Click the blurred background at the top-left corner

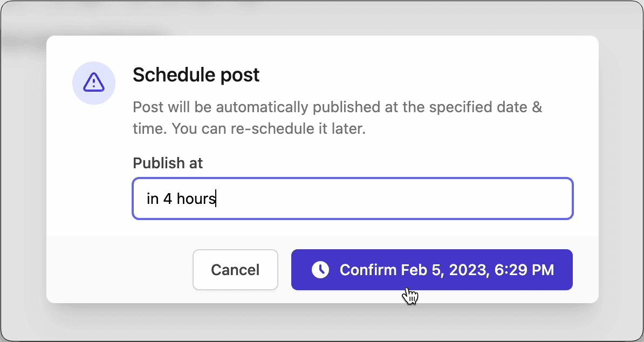pyautogui.click(x=22, y=16)
